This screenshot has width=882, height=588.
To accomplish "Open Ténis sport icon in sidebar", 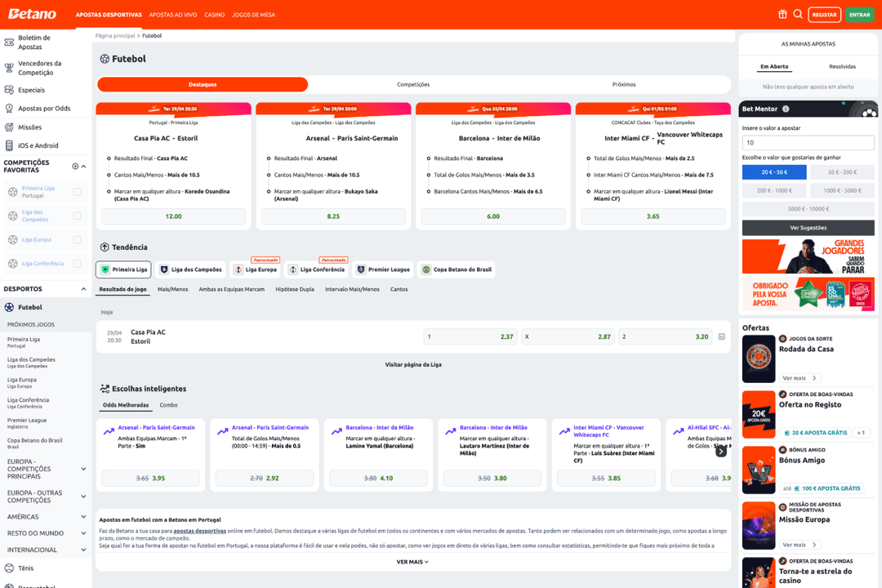I will (9, 568).
